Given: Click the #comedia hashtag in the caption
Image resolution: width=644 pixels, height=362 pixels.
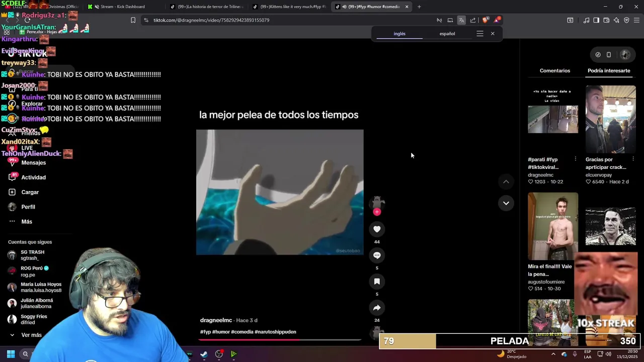Looking at the screenshot, I should pyautogui.click(x=242, y=332).
